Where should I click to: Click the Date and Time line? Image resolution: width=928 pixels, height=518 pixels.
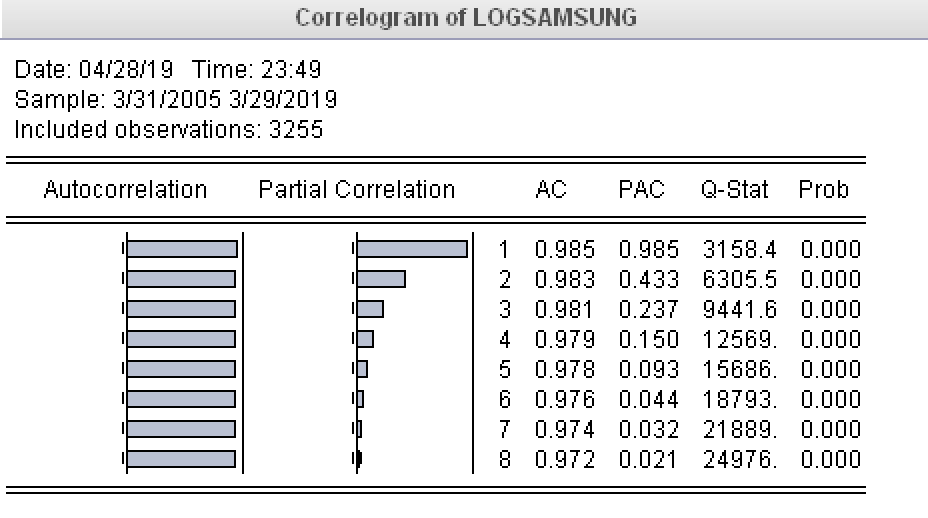[168, 70]
